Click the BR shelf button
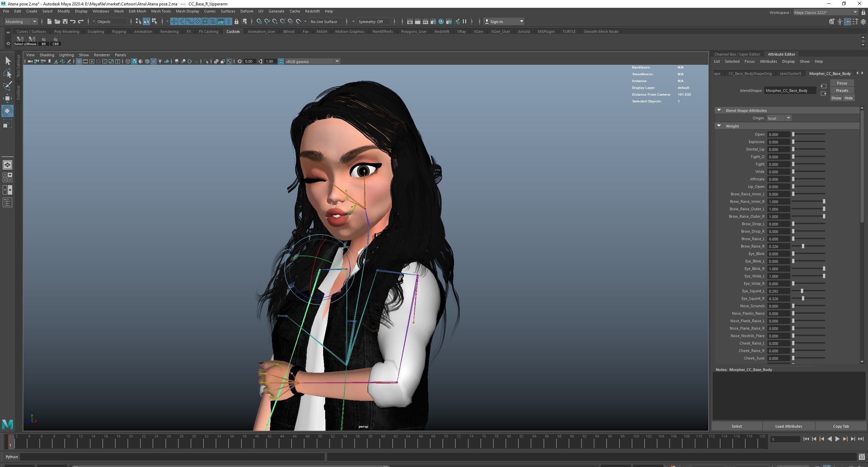Image resolution: width=868 pixels, height=467 pixels. (x=44, y=41)
